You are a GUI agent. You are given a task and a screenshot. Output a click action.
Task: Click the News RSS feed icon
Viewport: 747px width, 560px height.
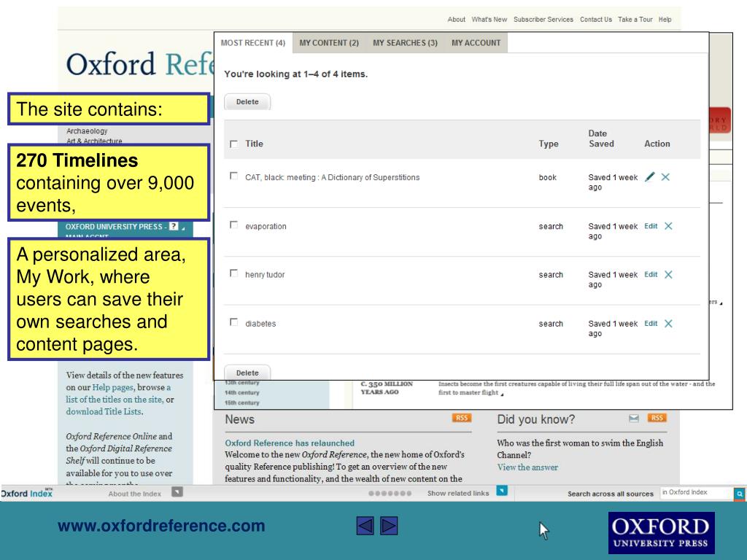click(x=462, y=418)
